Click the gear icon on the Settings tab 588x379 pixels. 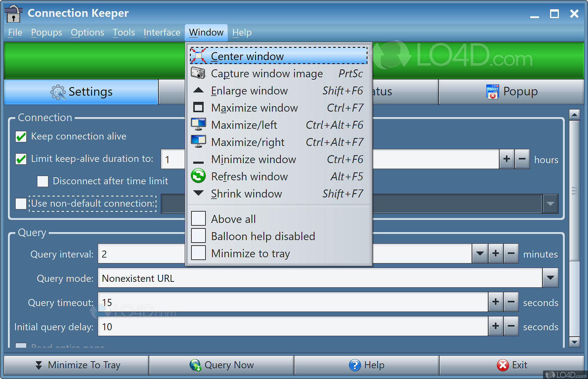pyautogui.click(x=59, y=92)
